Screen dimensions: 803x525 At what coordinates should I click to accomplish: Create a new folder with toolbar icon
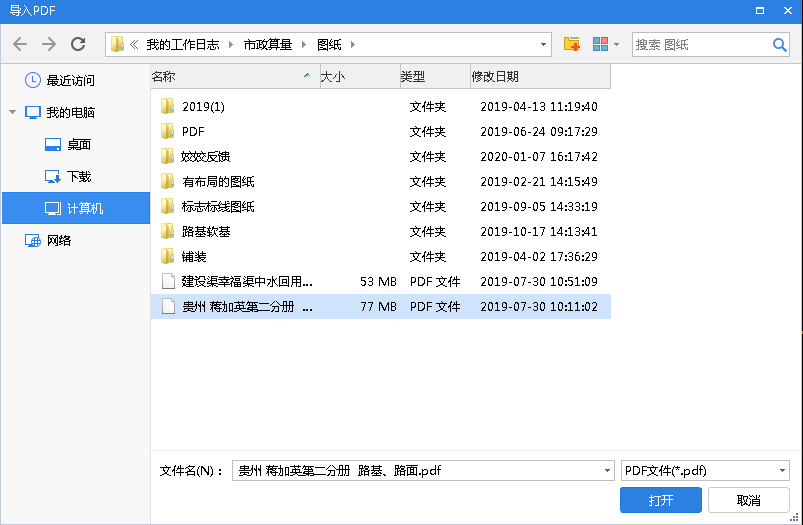pyautogui.click(x=571, y=45)
